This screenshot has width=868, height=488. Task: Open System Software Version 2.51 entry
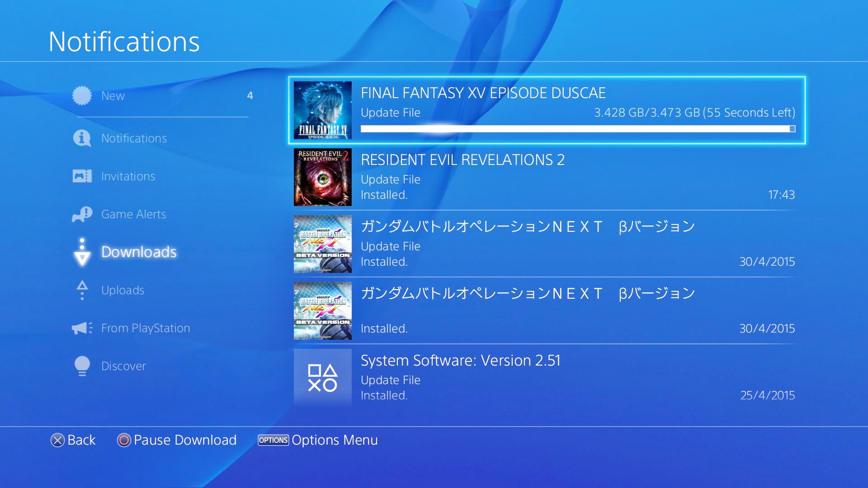[x=547, y=378]
